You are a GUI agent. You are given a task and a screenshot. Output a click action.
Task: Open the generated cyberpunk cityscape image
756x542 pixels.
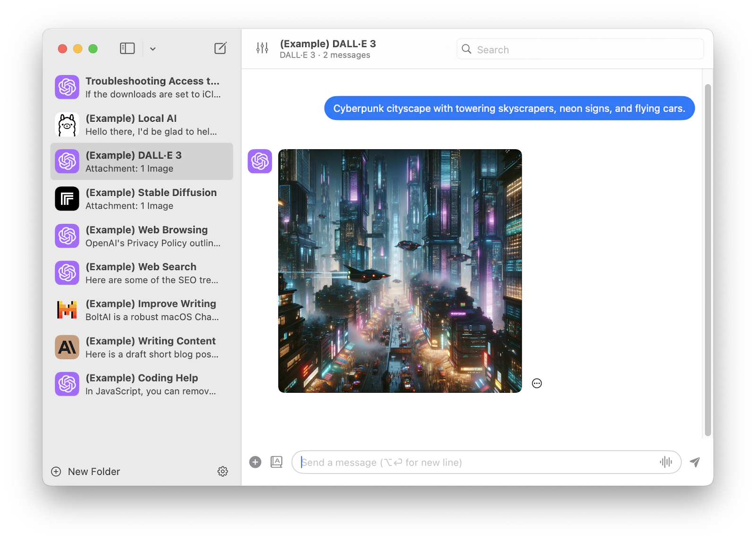[400, 271]
